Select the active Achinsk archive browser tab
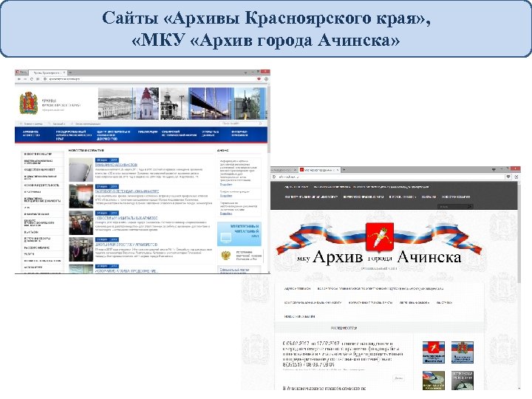The width and height of the screenshot is (532, 399). coord(320,170)
